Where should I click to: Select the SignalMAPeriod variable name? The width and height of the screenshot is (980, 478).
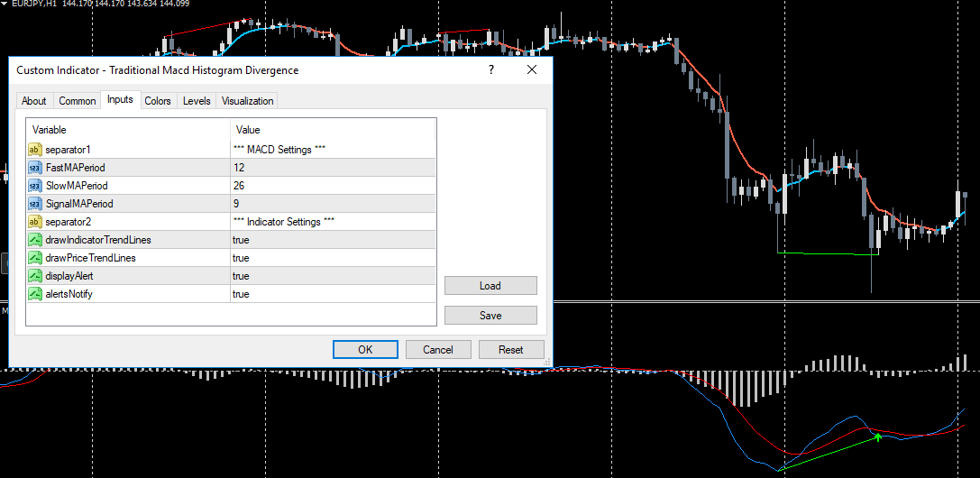pyautogui.click(x=79, y=204)
